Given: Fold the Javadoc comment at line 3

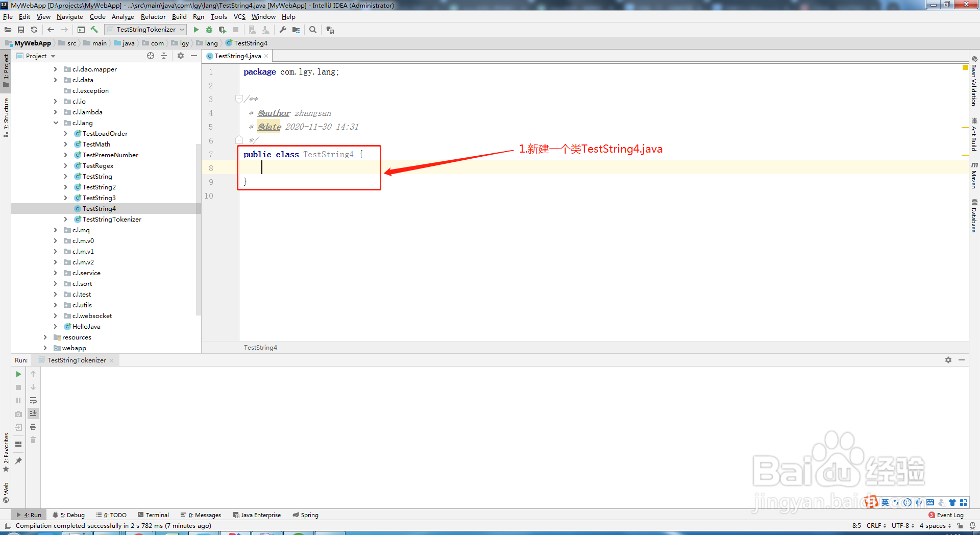Looking at the screenshot, I should coord(239,99).
